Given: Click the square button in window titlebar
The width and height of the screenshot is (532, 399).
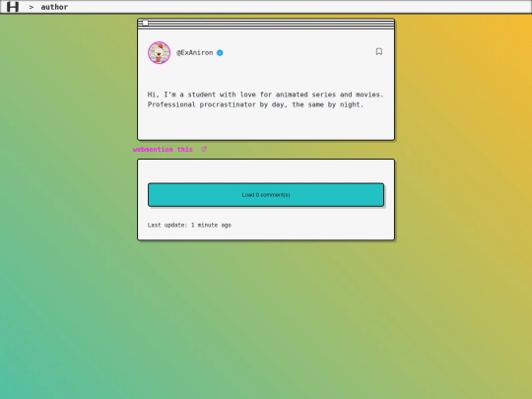Looking at the screenshot, I should [x=145, y=23].
